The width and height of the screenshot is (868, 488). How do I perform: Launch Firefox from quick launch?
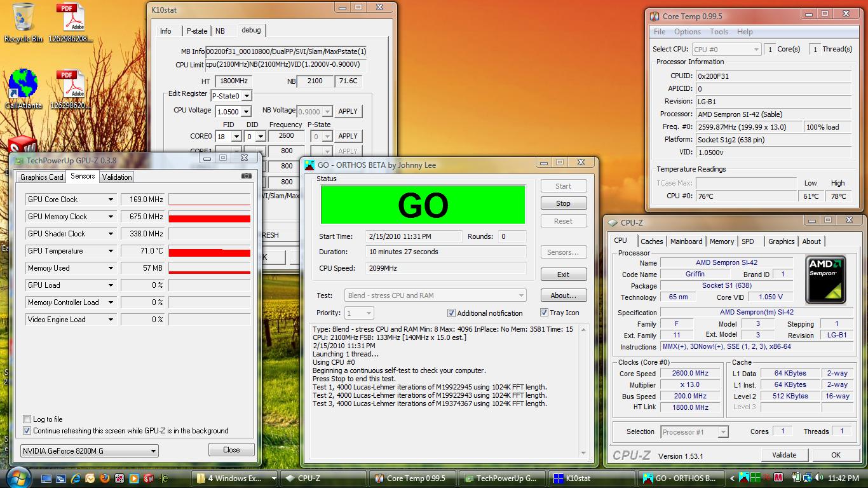(105, 478)
